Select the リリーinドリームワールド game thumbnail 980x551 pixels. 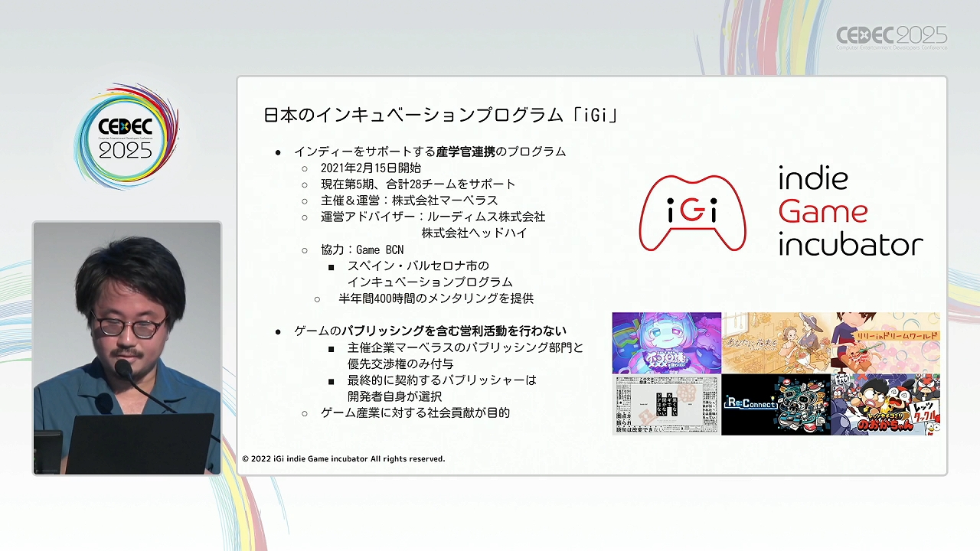[x=885, y=342]
